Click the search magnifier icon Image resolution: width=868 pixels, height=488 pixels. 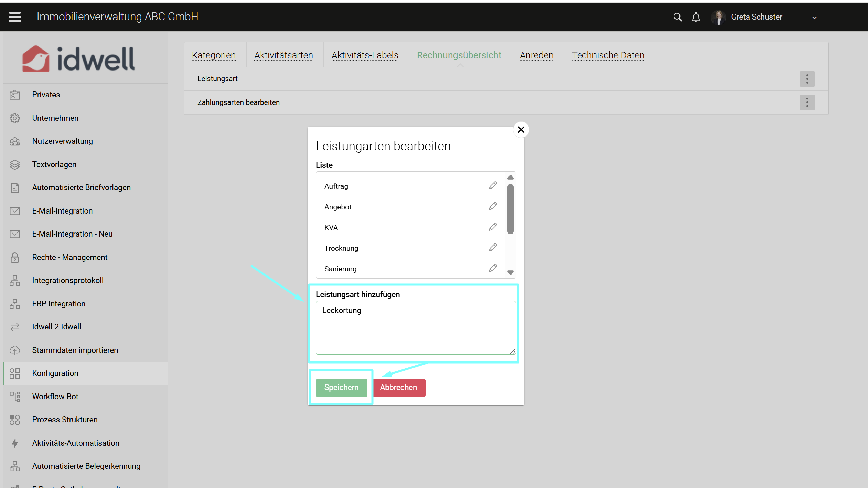tap(677, 17)
